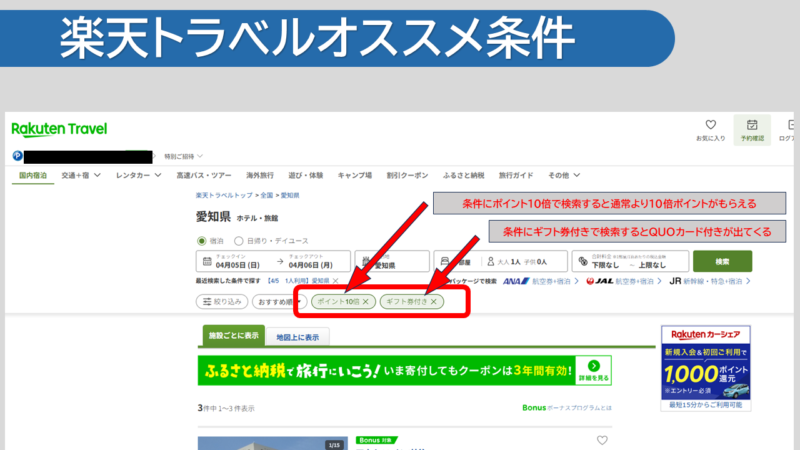Open the ボーナスプログラムとは link

579,408
